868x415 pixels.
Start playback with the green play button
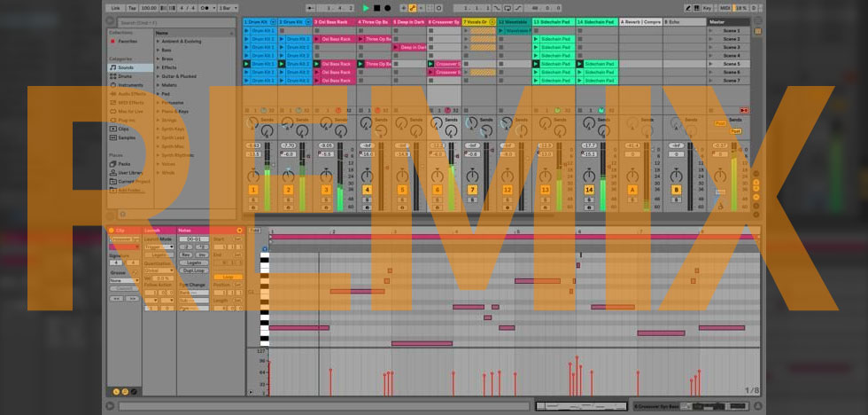coord(365,8)
